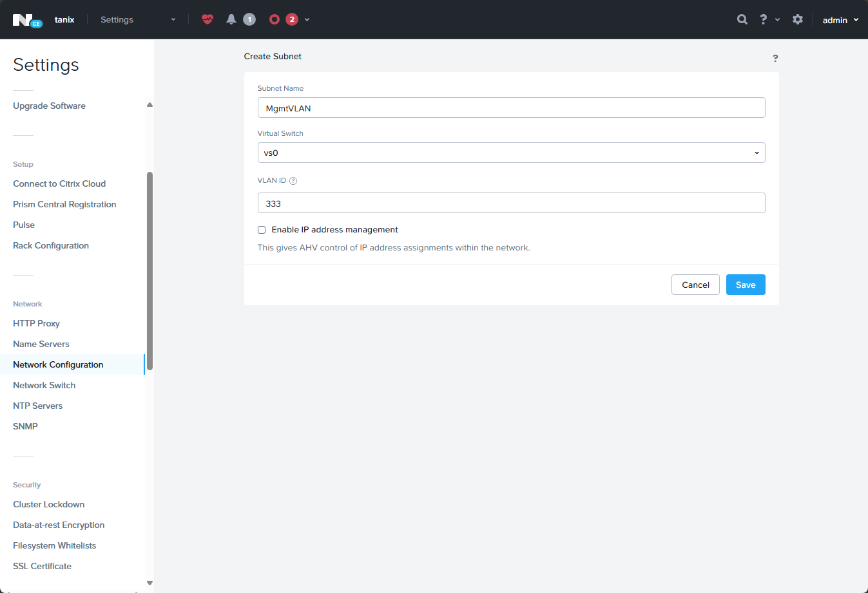
Task: Click the search magnifier icon
Action: click(x=742, y=19)
